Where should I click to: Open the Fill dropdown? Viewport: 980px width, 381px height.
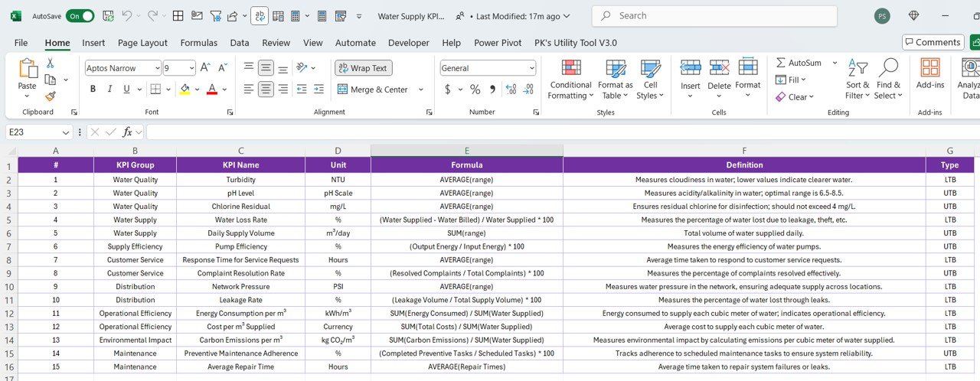[x=791, y=80]
